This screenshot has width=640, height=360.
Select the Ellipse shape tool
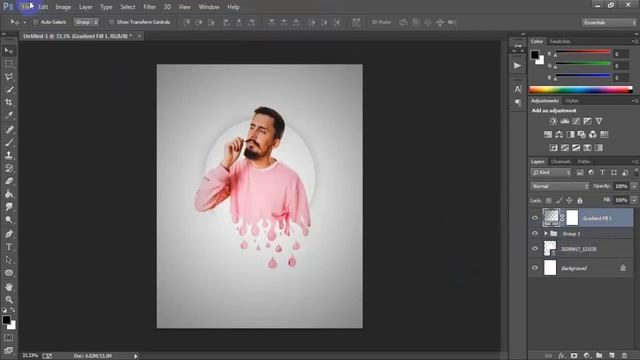click(x=9, y=273)
